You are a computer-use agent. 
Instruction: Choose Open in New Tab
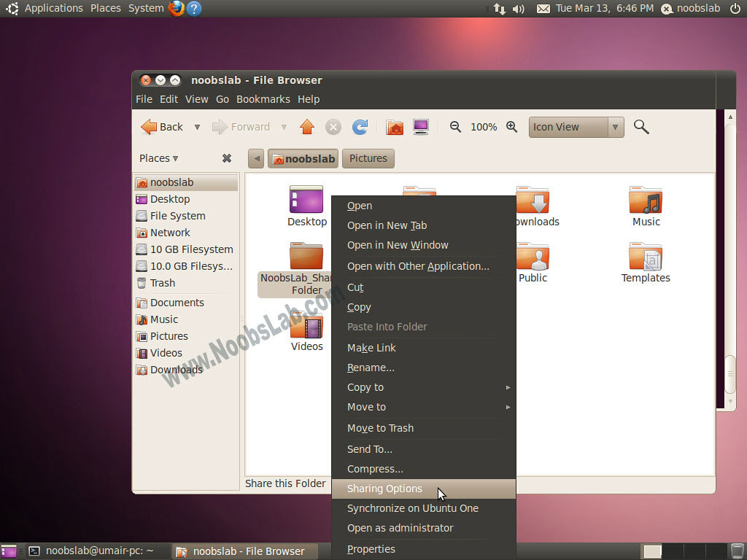pos(424,225)
